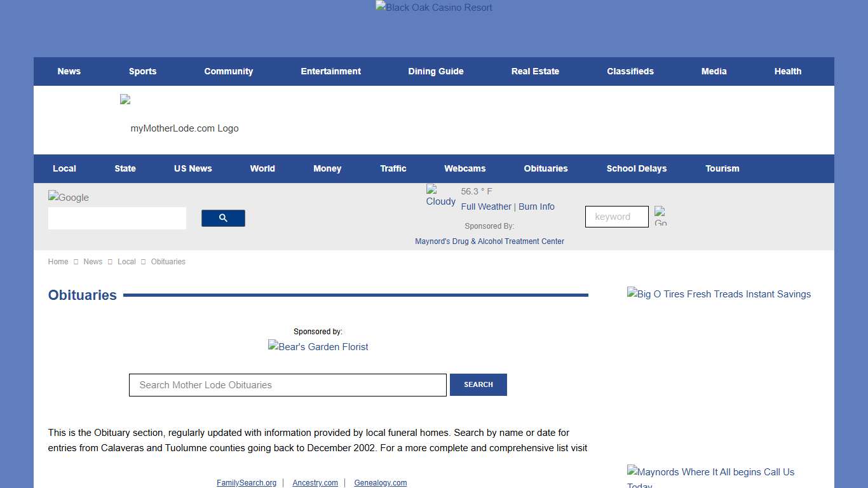Click into the keyword input box
The width and height of the screenshot is (868, 488).
tap(616, 217)
